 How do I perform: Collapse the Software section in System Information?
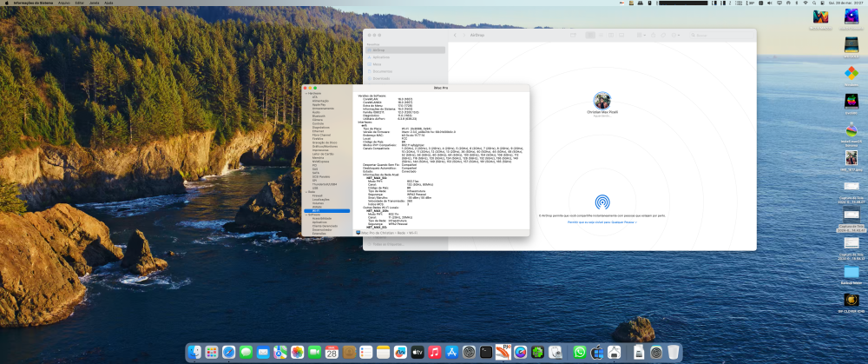[306, 215]
